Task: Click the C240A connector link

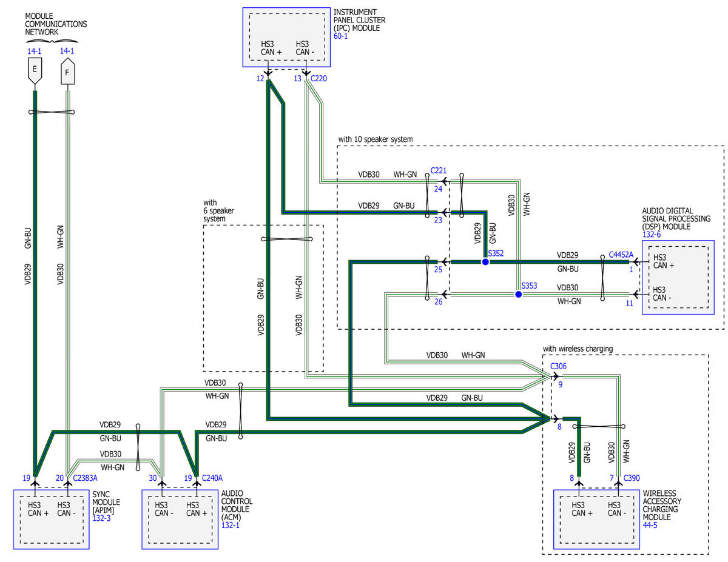Action: [x=213, y=478]
